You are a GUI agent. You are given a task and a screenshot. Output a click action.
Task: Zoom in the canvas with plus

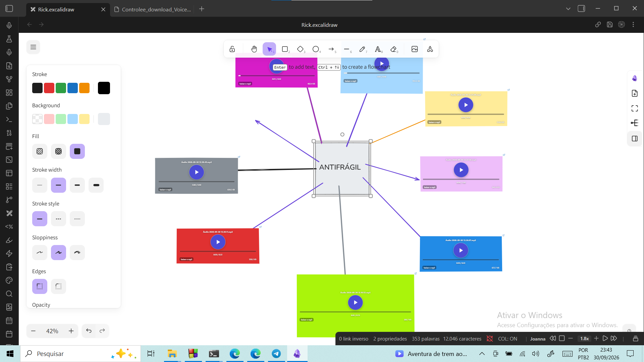click(x=71, y=331)
